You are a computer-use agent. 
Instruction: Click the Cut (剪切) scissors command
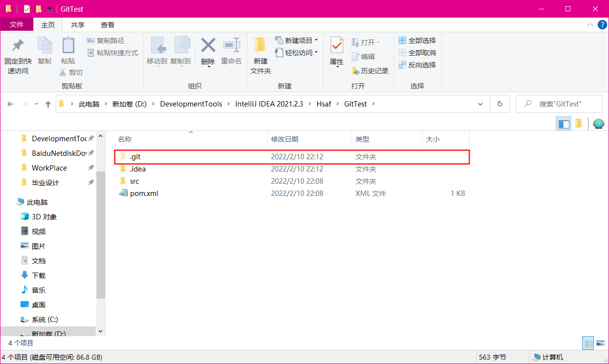[71, 72]
